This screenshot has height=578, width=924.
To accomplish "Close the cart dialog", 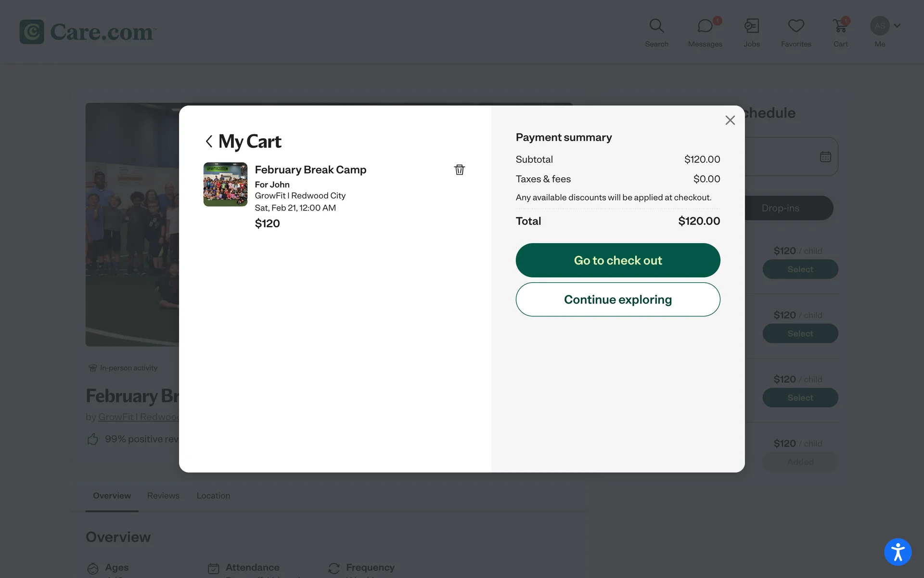I will point(730,120).
